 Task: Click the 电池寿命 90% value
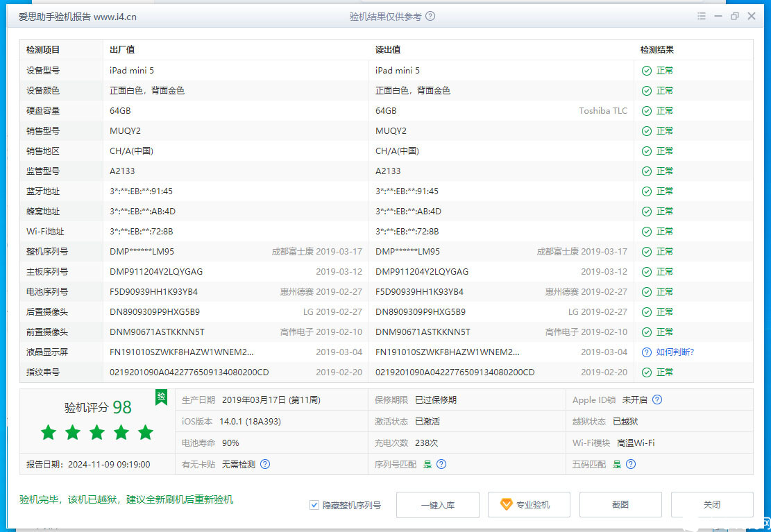230,443
